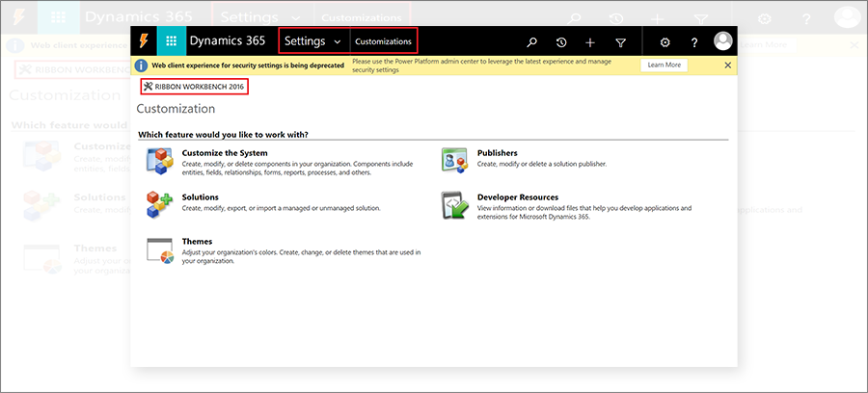The image size is (868, 393).
Task: Open the help question mark icon
Action: coord(694,42)
